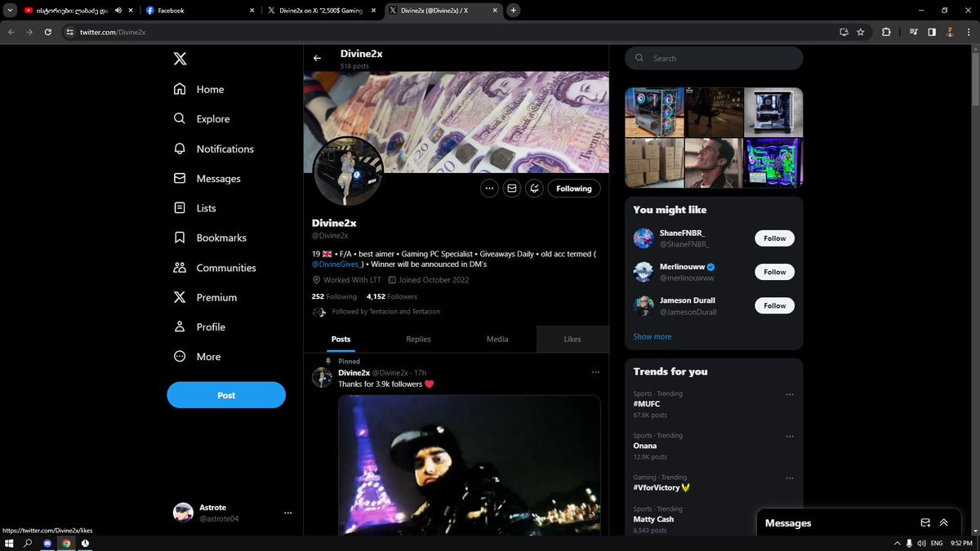
Task: Follow Jameson Durall from suggestions
Action: pyautogui.click(x=774, y=305)
